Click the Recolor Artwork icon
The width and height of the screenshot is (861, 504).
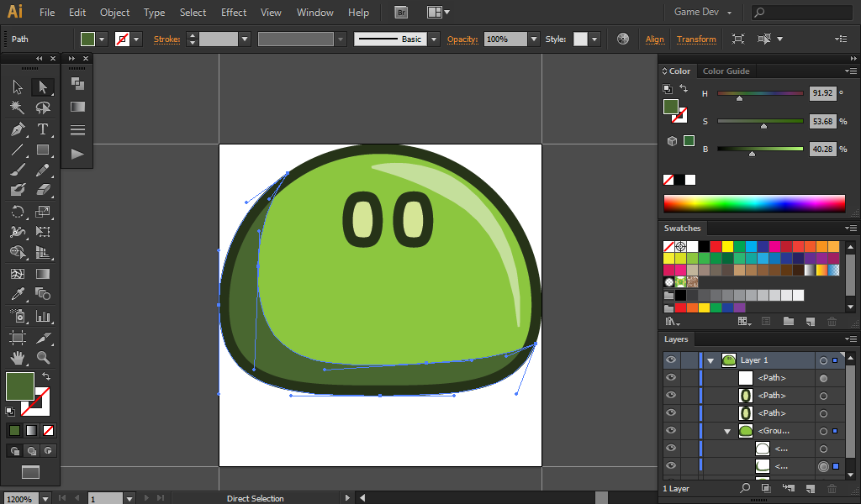(x=622, y=39)
